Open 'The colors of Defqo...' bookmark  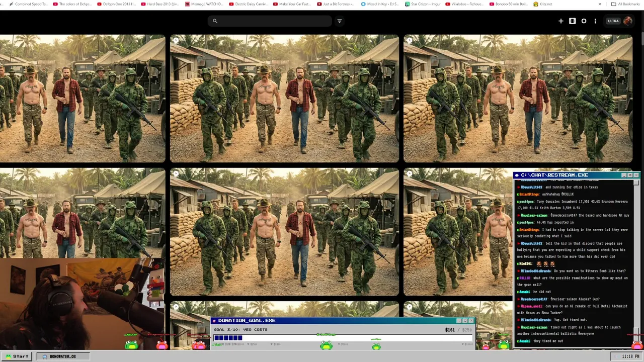tap(72, 4)
